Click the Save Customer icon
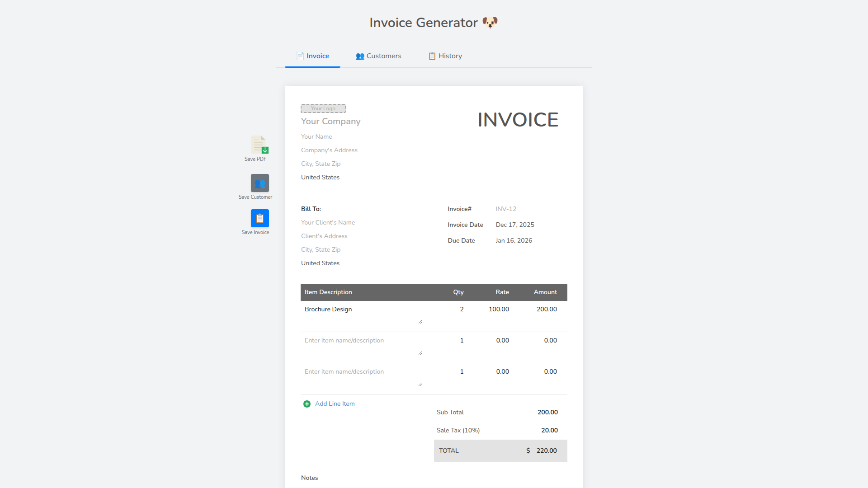 [x=259, y=183]
